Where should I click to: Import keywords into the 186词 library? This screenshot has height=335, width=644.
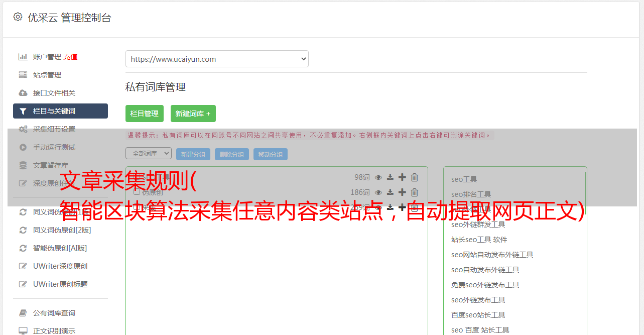click(x=390, y=192)
